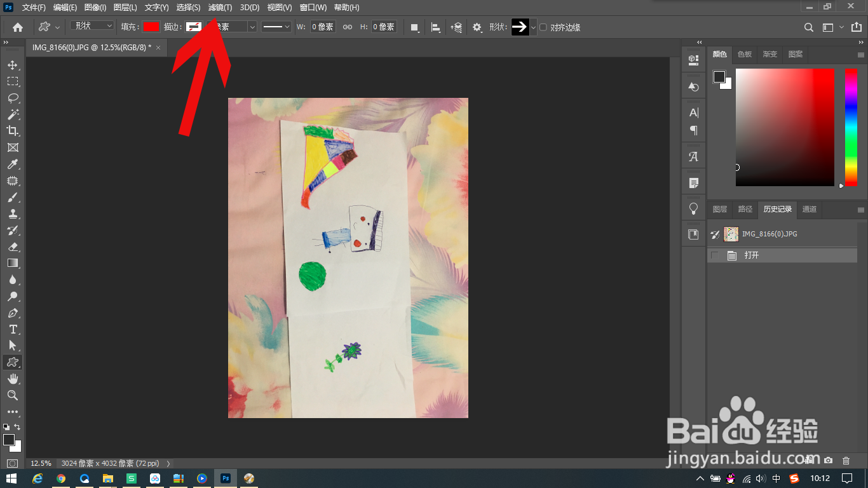Viewport: 868px width, 488px height.
Task: Select the Custom Shape tool in toolbox
Action: coord(13,362)
